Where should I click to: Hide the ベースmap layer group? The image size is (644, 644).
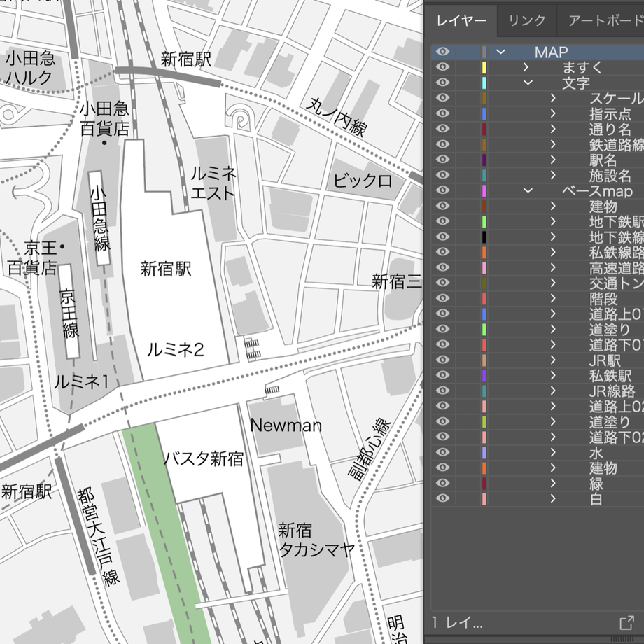click(x=442, y=190)
